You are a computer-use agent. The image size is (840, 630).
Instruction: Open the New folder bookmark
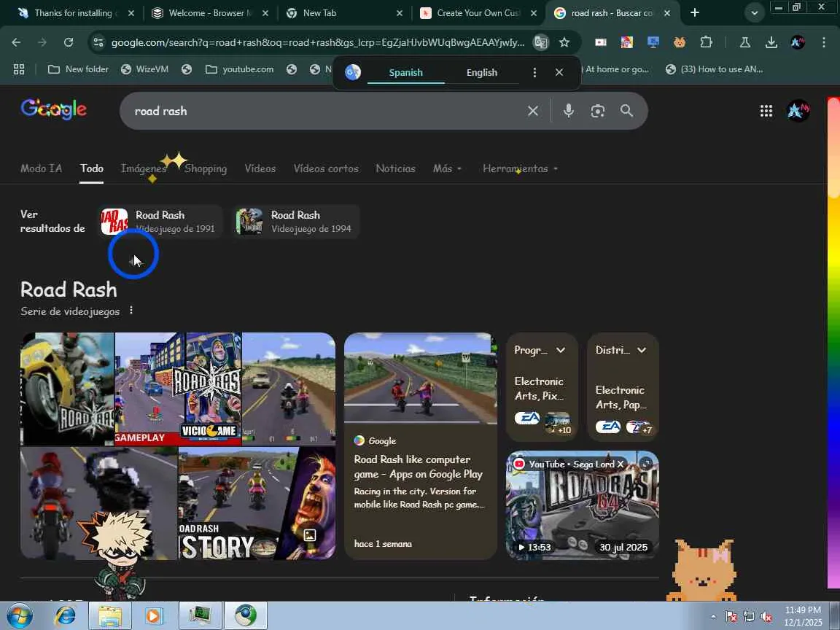point(78,69)
